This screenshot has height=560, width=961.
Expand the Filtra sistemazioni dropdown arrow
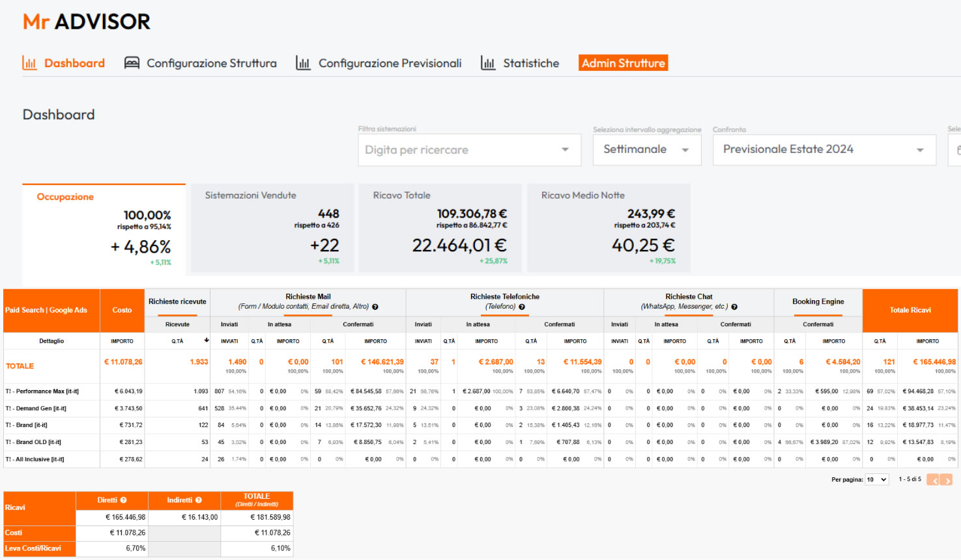coord(565,150)
